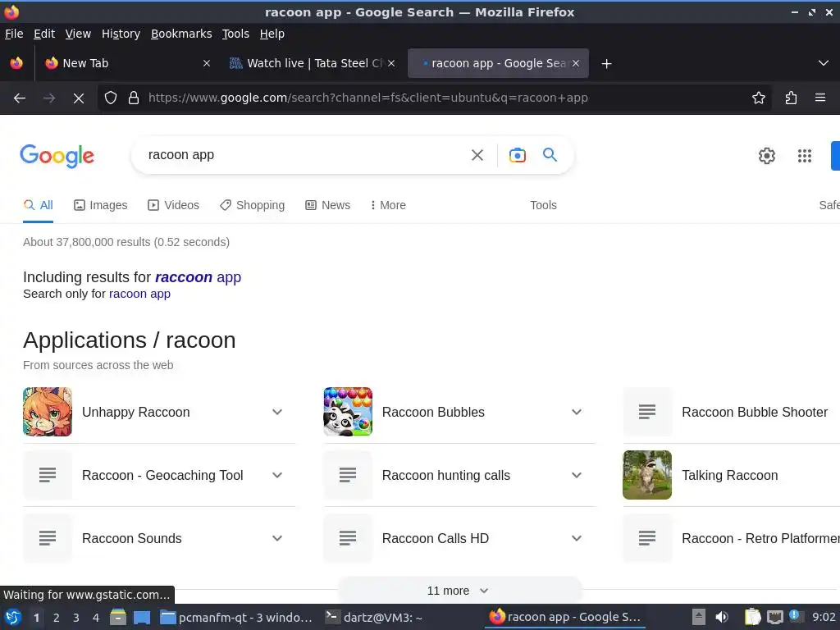This screenshot has width=840, height=630.
Task: Open the tracking protection shield icon
Action: tap(111, 98)
